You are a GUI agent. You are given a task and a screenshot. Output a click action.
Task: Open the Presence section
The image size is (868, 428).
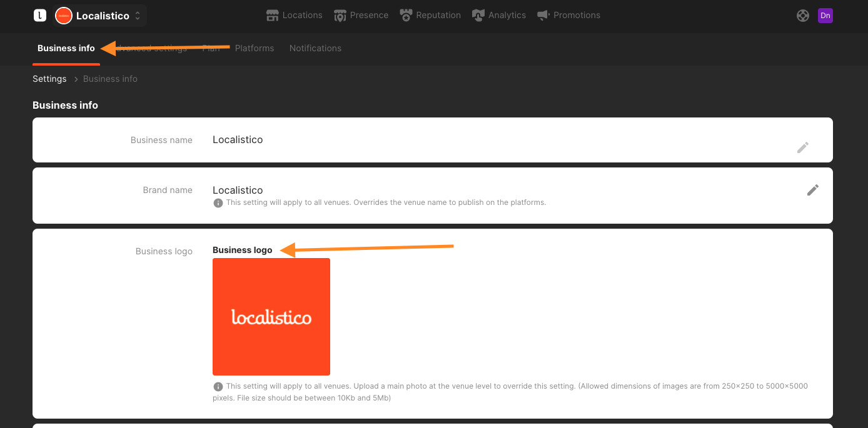click(x=361, y=15)
